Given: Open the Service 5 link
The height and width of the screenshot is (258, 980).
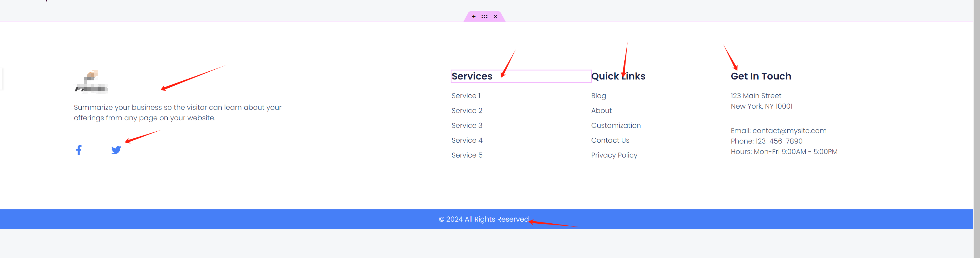Looking at the screenshot, I should 467,155.
